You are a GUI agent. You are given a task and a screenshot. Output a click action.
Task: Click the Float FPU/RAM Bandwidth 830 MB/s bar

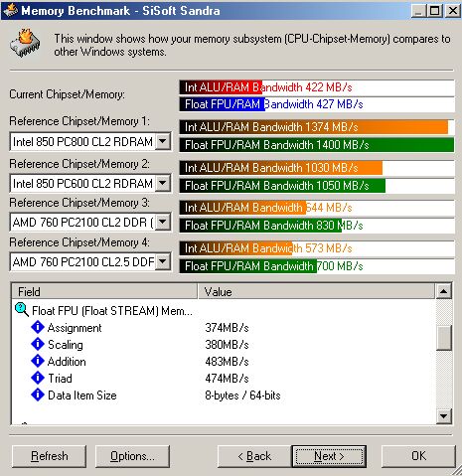coord(317,226)
